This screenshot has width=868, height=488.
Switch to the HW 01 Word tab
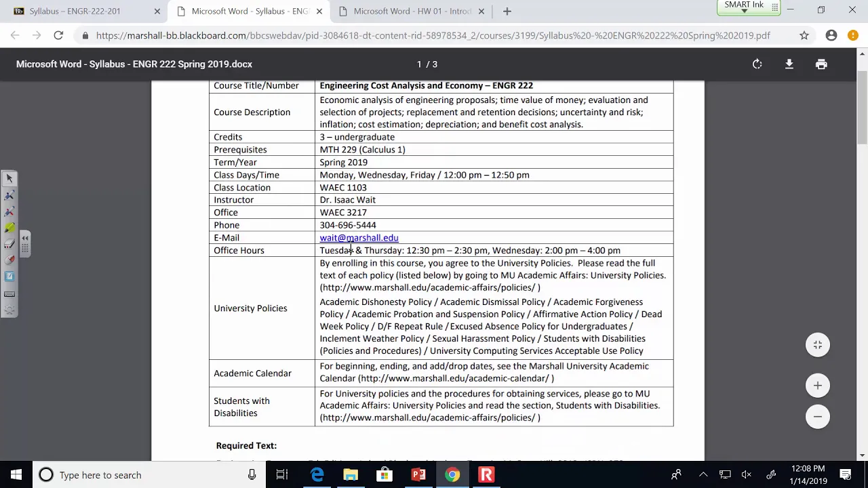[x=412, y=11]
